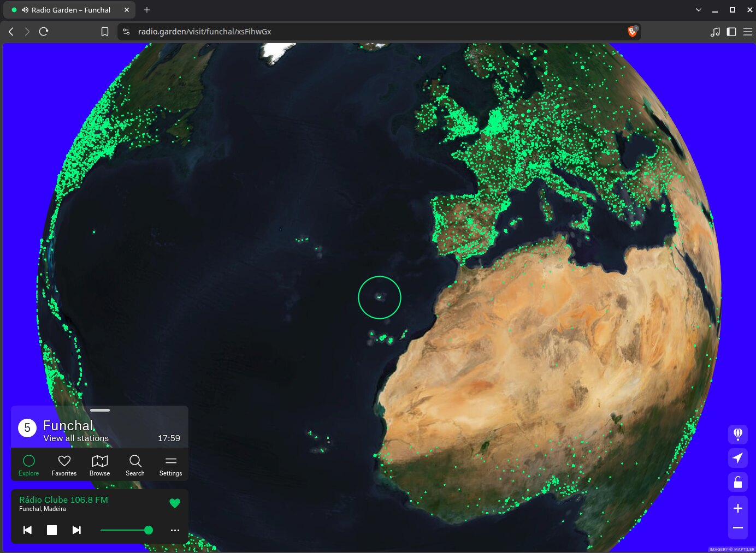Open the three-dot more options menu
The image size is (756, 553).
click(x=175, y=530)
